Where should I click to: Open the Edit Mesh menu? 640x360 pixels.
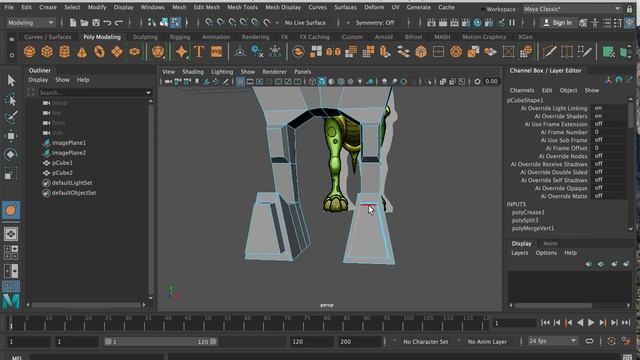pos(207,7)
